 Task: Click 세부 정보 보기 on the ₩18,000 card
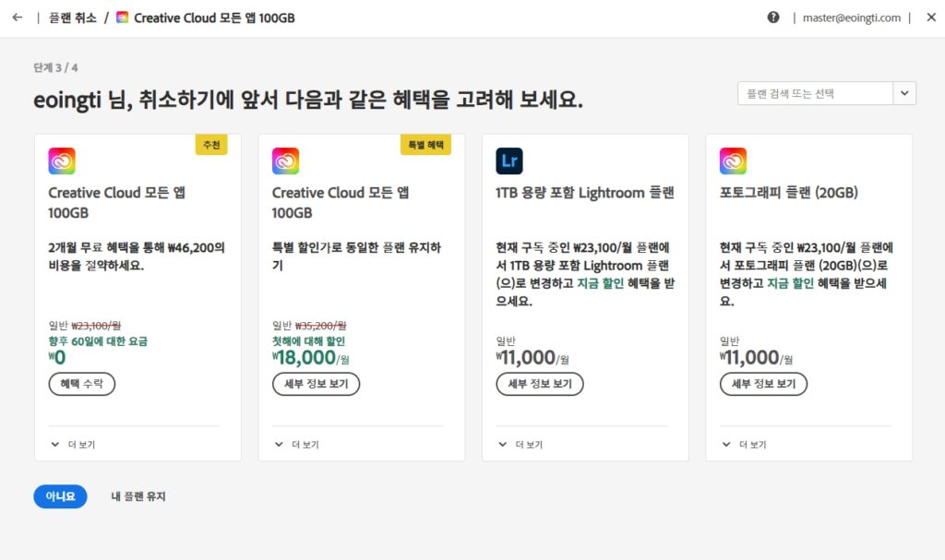point(316,384)
